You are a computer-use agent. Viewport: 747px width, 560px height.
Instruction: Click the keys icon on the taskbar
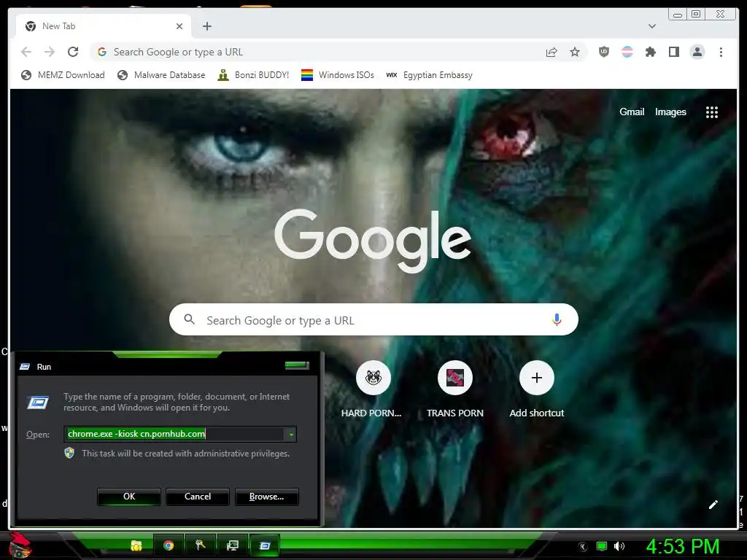point(200,545)
